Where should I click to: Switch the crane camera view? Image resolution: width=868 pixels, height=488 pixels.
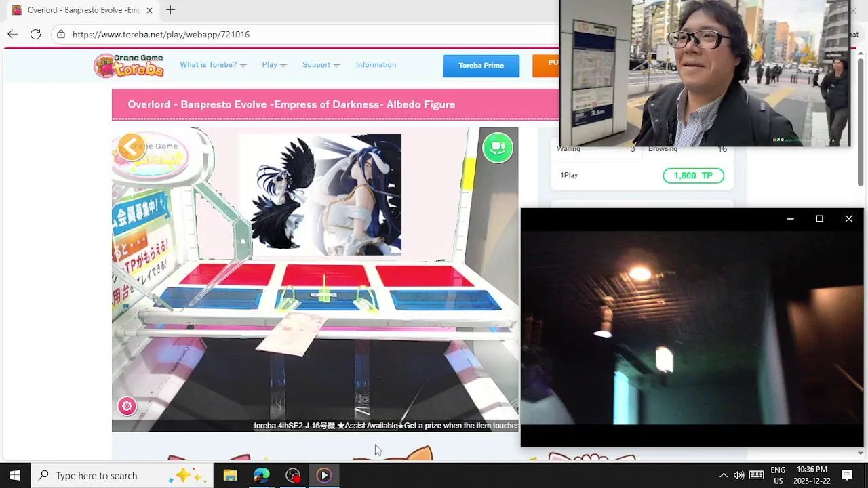coord(498,148)
